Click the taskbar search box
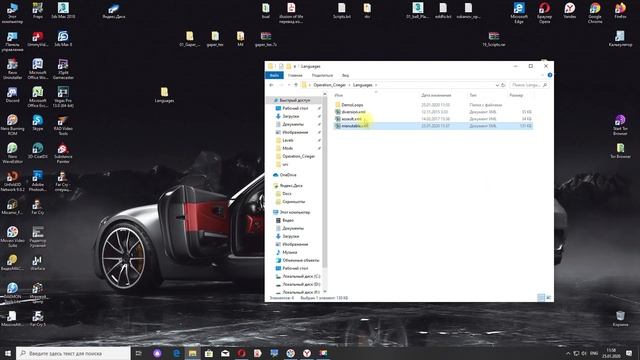640x360 pixels. [x=73, y=353]
